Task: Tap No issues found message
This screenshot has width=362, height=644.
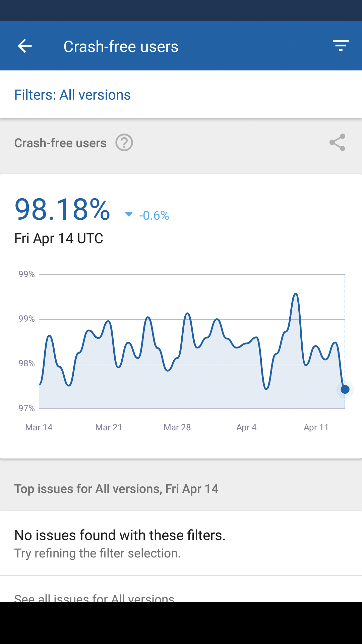Action: coord(120,535)
